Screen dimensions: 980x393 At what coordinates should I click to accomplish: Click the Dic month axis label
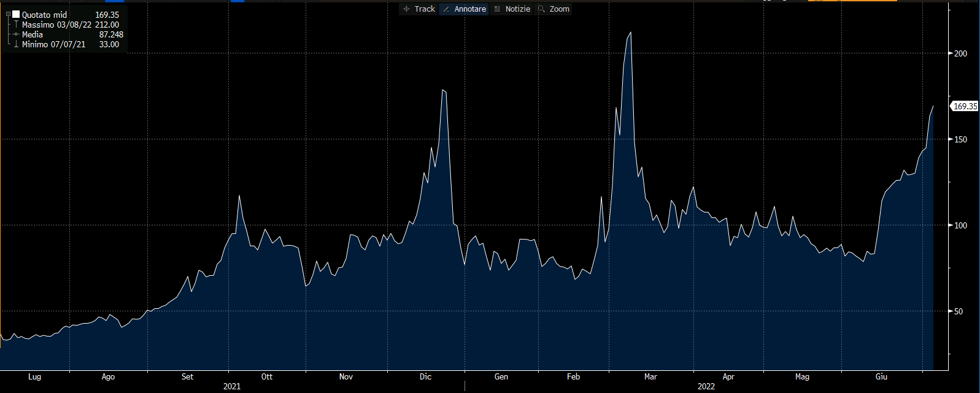point(425,376)
